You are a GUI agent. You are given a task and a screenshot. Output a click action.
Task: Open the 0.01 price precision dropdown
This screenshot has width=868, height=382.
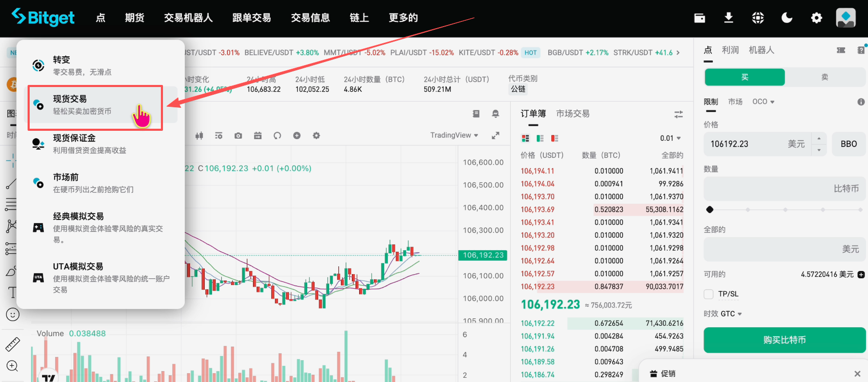(670, 138)
